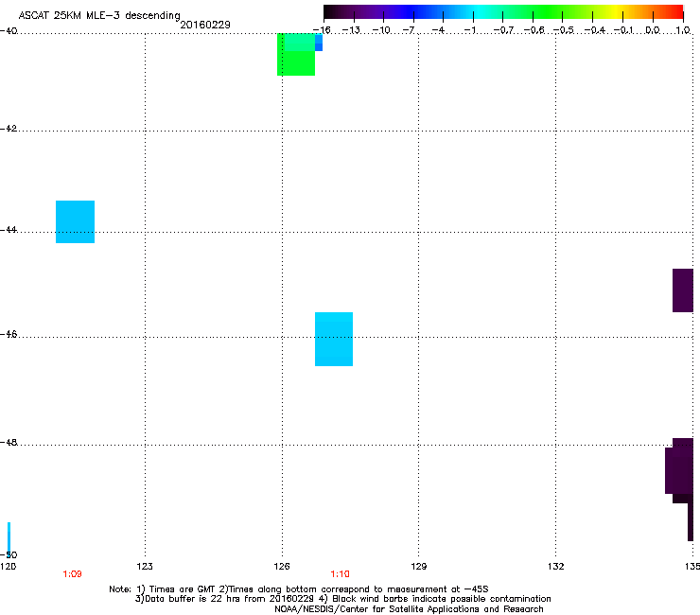Image resolution: width=700 pixels, height=615 pixels.
Task: Click the red 1:09 time label
Action: click(x=72, y=574)
